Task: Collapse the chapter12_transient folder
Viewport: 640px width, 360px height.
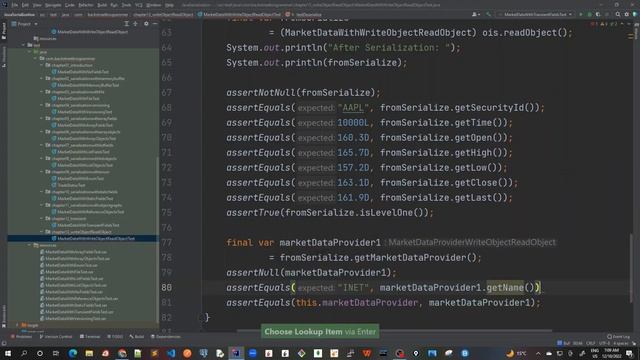Action: (x=42, y=218)
